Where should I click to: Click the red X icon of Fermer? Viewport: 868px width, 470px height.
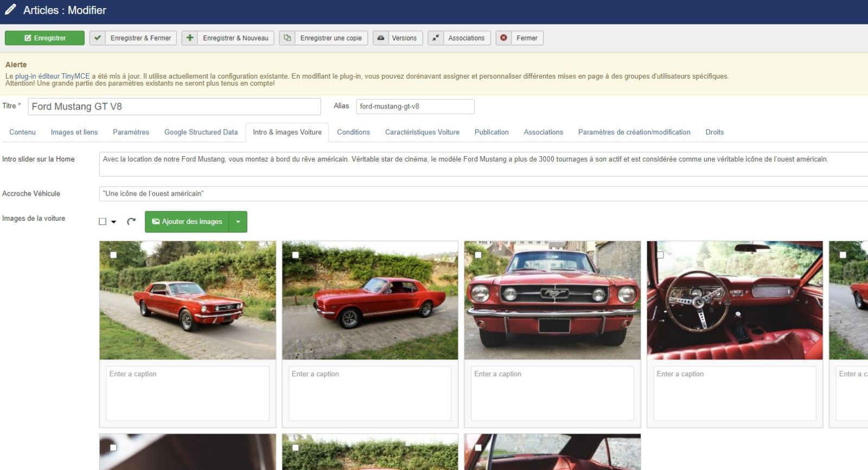pos(503,38)
